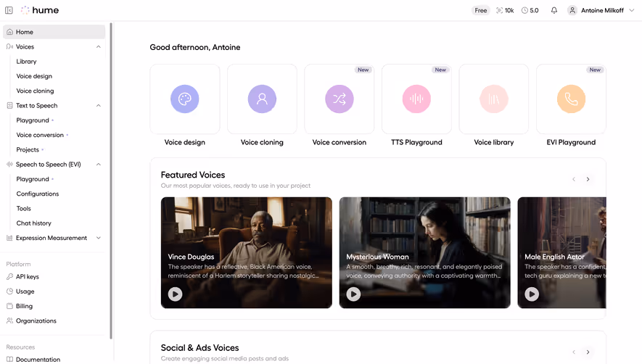Click the 10k characters credit indicator

pos(505,10)
